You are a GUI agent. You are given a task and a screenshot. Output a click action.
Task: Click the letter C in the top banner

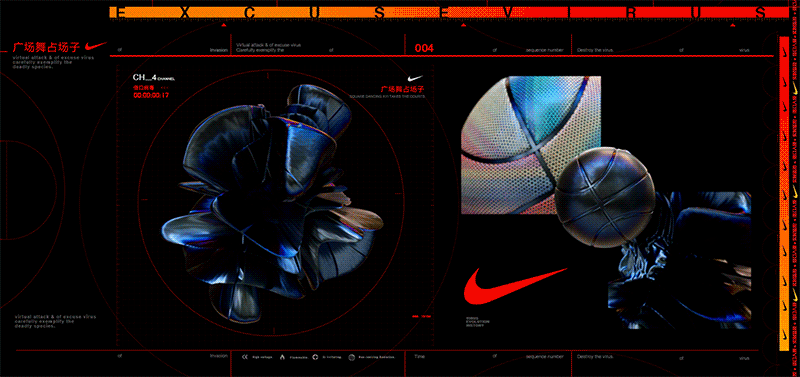249,13
